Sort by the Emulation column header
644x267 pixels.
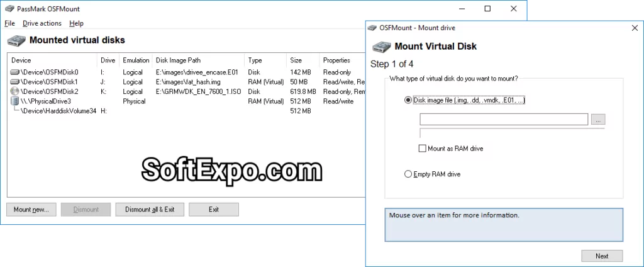coord(136,60)
